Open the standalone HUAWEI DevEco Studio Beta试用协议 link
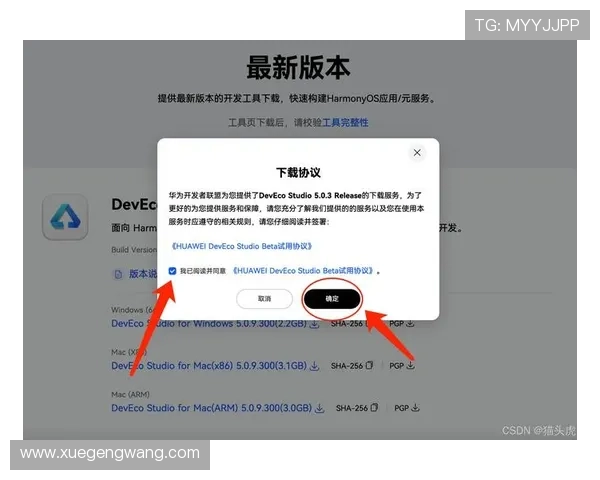Image resolution: width=600 pixels, height=480 pixels. click(x=241, y=246)
